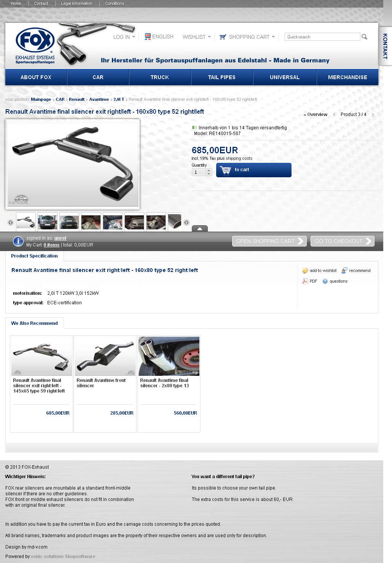Open the Renault Avantime front silencer thumbnail
This screenshot has height=563, width=392.
(105, 356)
